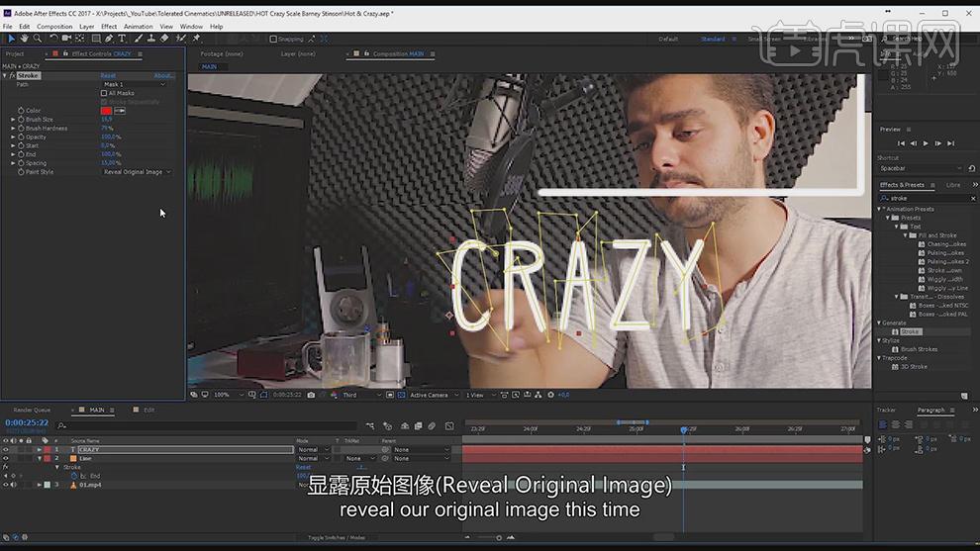Select the Hand tool in toolbar

pos(24,39)
